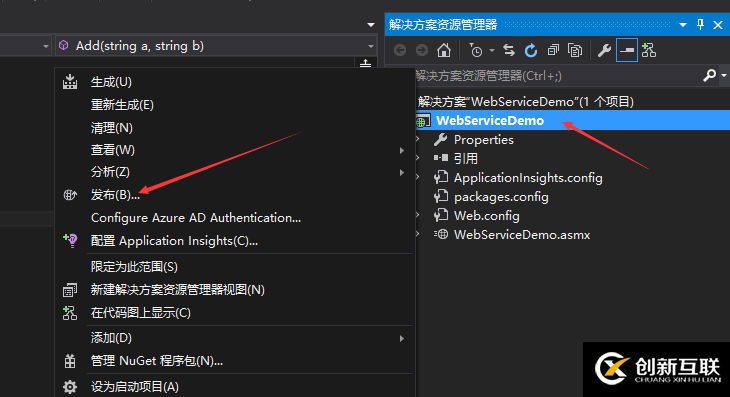This screenshot has width=730, height=397.
Task: Select the Properties node in the tree
Action: pos(484,140)
